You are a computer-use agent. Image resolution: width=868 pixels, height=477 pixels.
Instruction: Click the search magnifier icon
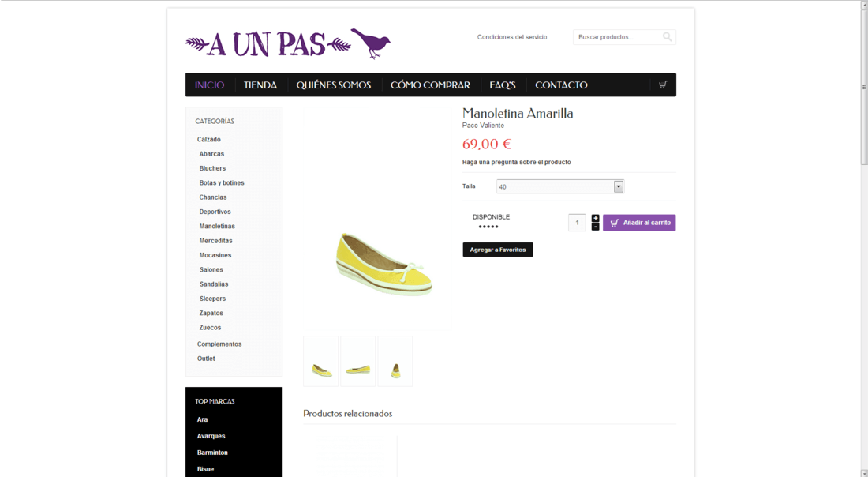tap(667, 37)
